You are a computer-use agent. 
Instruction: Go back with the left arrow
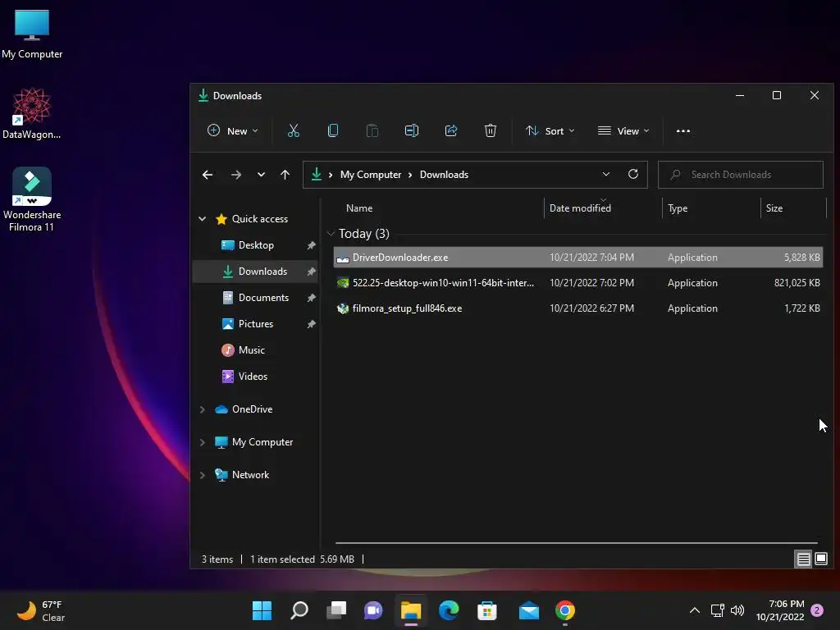pos(208,175)
